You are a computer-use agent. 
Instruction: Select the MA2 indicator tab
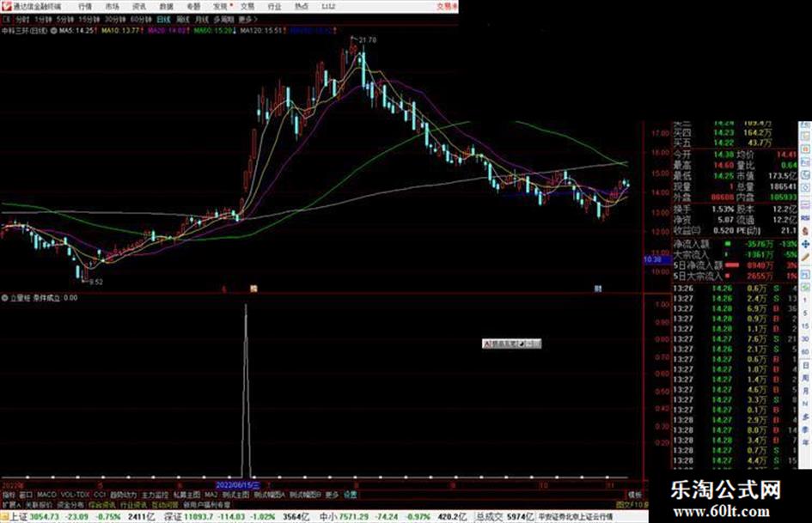pos(211,495)
